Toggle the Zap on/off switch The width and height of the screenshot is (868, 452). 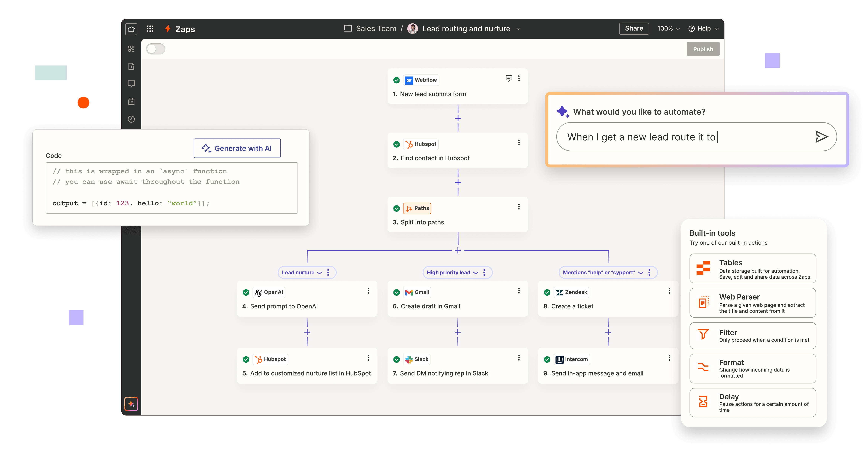[156, 49]
